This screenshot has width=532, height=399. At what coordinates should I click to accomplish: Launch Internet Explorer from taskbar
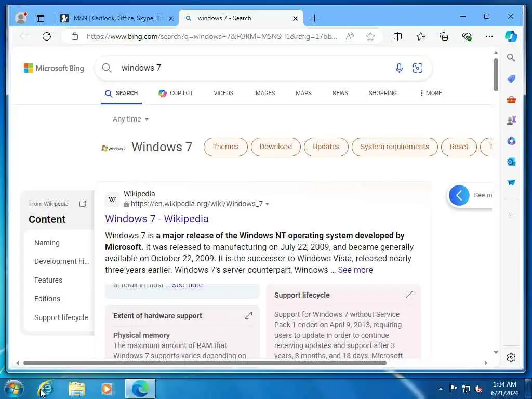click(x=46, y=389)
